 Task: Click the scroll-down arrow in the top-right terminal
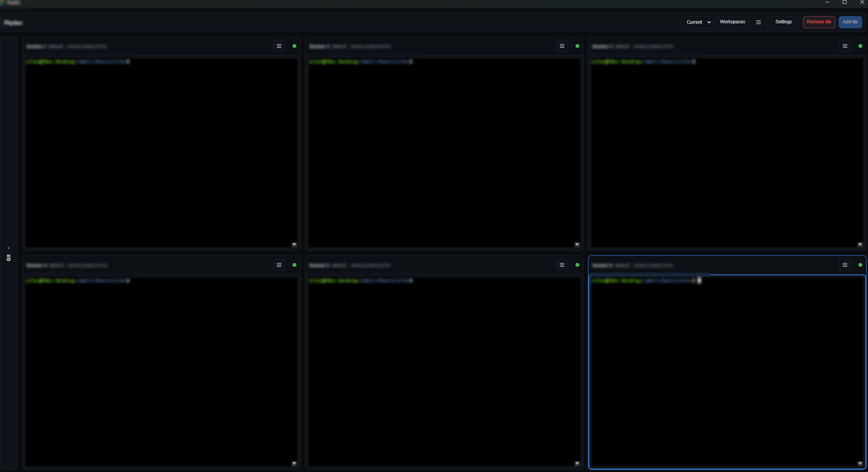click(860, 245)
